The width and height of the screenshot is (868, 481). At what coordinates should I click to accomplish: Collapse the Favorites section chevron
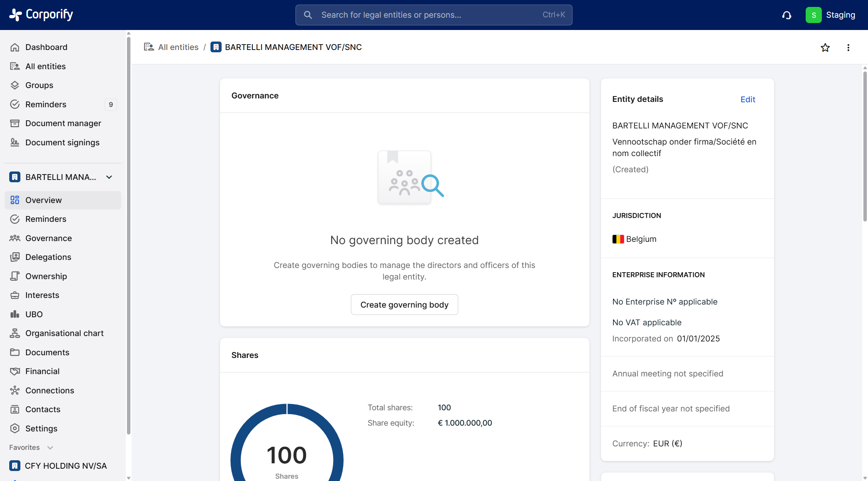(50, 448)
